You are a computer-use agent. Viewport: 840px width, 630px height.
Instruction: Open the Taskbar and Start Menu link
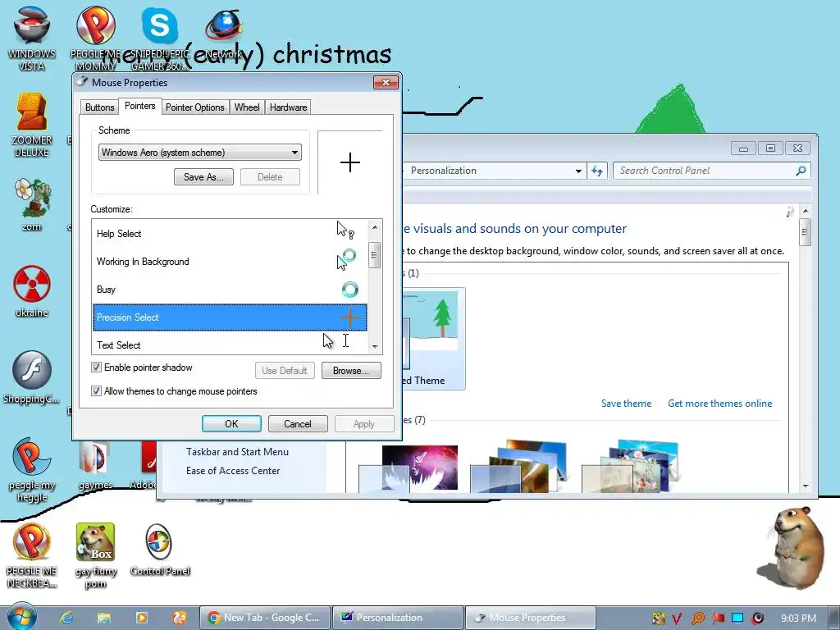tap(237, 452)
